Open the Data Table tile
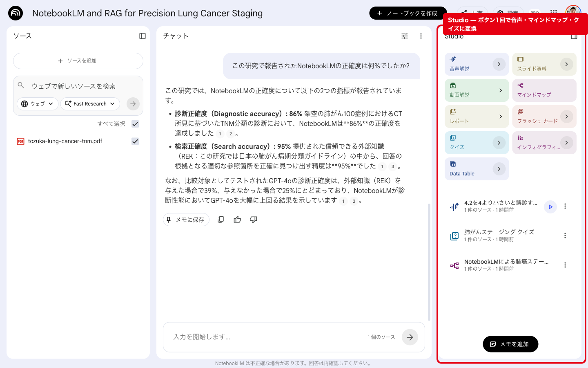This screenshot has height=368, width=588. (477, 169)
